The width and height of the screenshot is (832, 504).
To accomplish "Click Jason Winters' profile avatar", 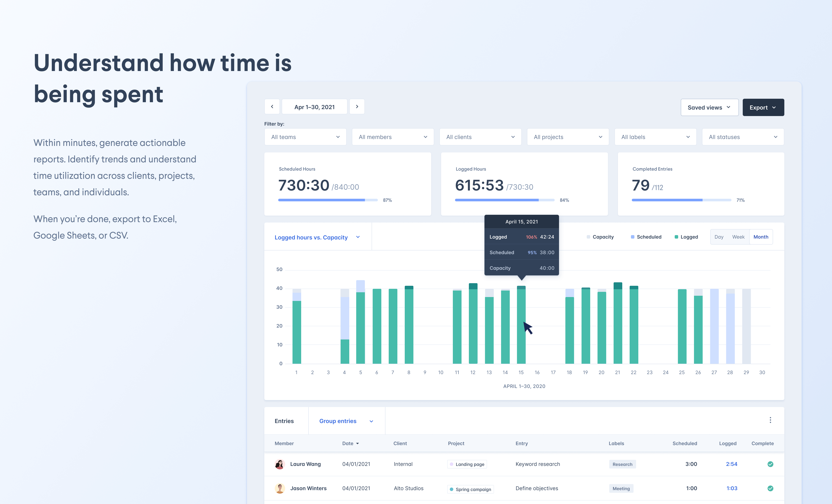I will (x=279, y=488).
